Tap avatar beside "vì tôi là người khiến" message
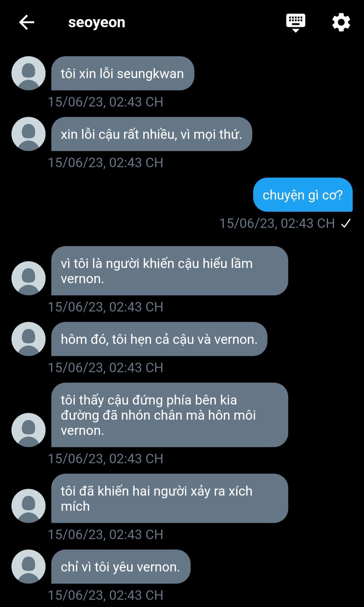The height and width of the screenshot is (607, 364). coord(29,278)
